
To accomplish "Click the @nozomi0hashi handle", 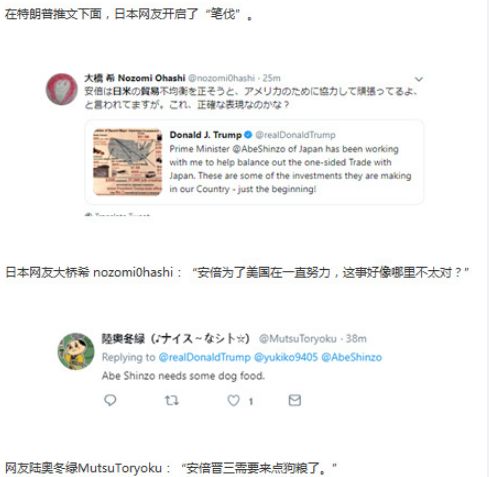I will point(221,78).
